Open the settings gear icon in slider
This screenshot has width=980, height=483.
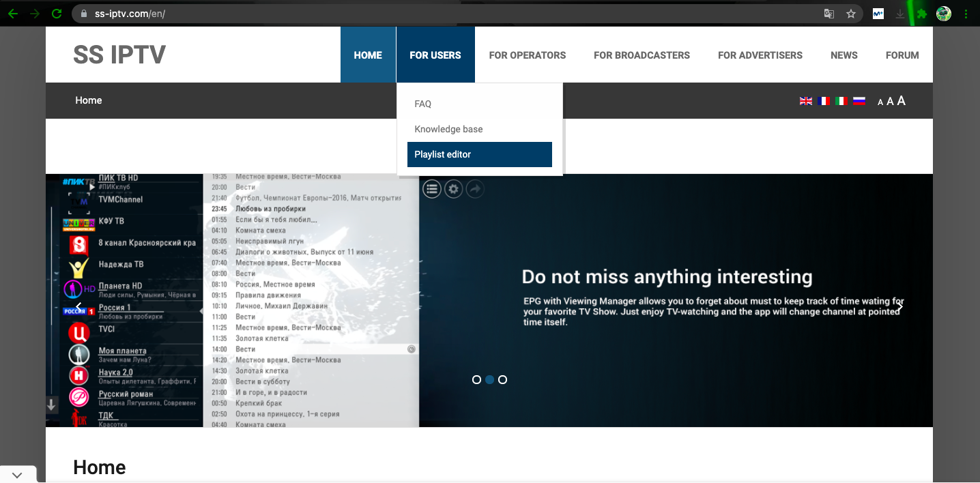[x=454, y=189]
